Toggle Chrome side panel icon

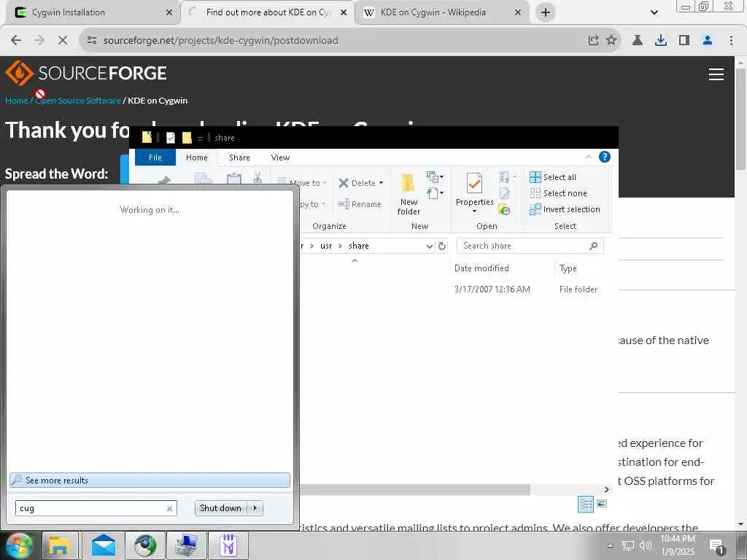coord(684,41)
